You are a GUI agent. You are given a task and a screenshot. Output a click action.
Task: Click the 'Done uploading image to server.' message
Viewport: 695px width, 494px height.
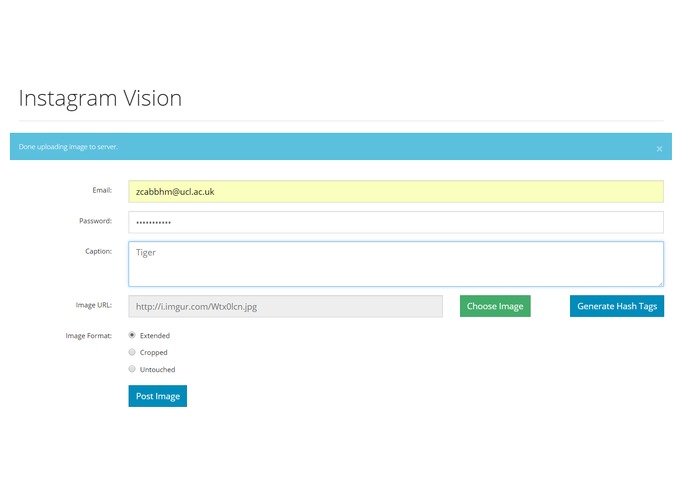[68, 147]
